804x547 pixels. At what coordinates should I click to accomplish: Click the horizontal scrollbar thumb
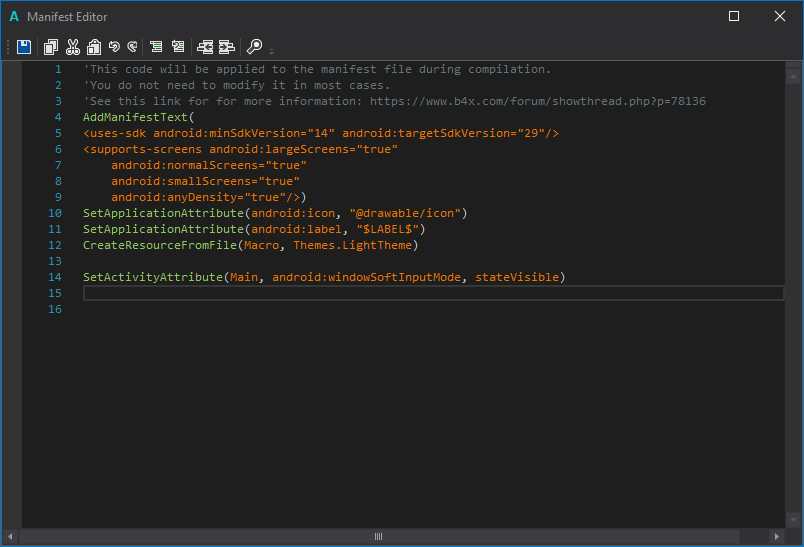[x=378, y=537]
